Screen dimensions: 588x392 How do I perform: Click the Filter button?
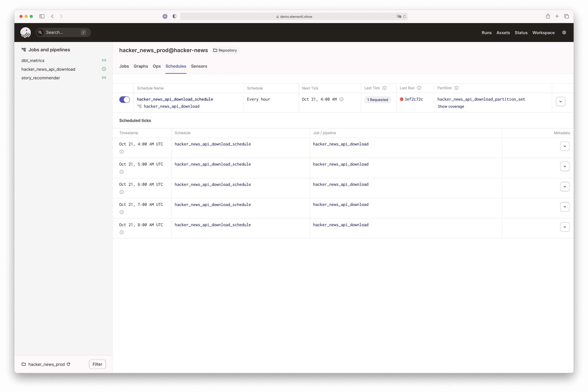[x=97, y=364]
